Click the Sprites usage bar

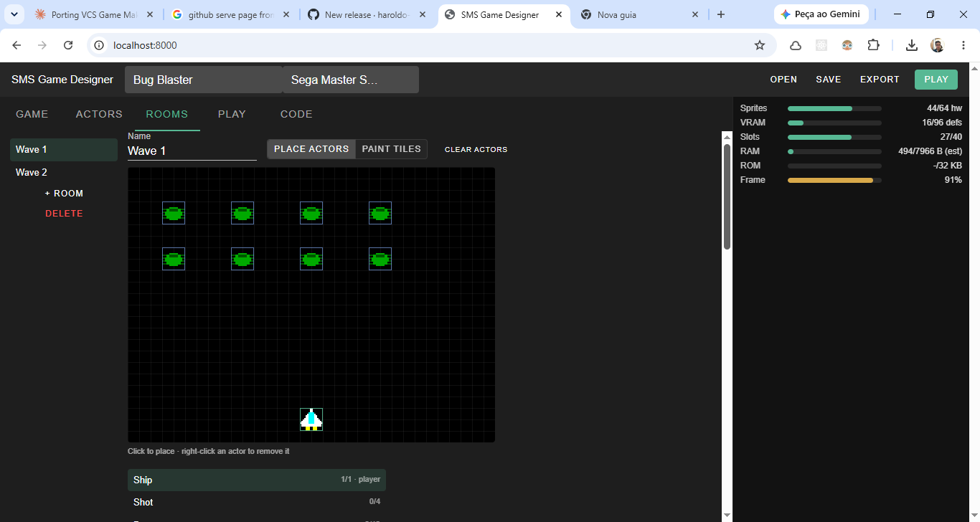[834, 108]
